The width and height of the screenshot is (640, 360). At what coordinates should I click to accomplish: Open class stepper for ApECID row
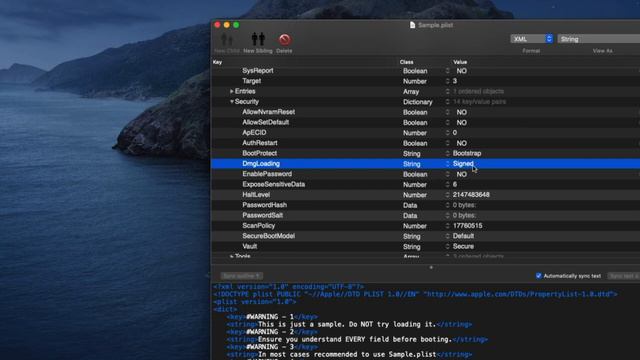click(447, 133)
